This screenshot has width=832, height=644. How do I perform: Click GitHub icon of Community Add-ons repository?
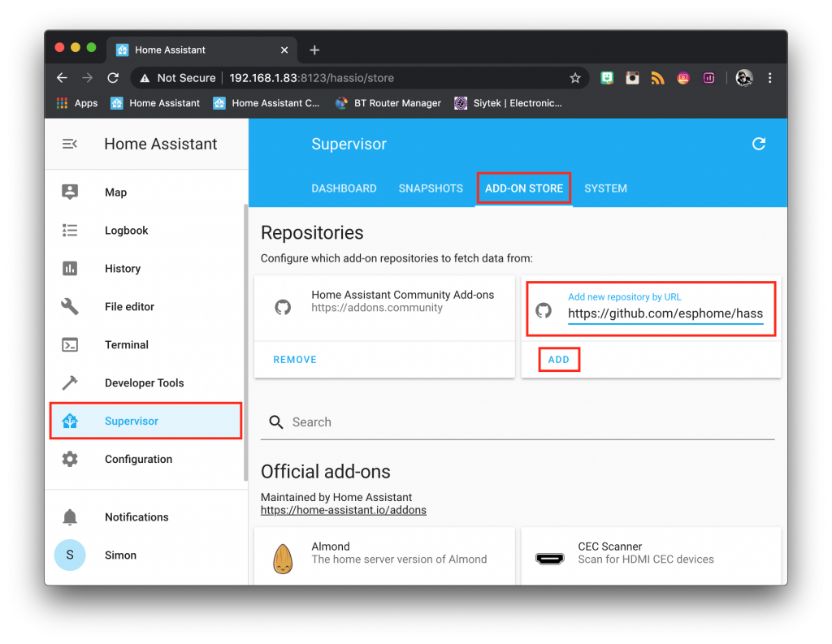click(283, 307)
